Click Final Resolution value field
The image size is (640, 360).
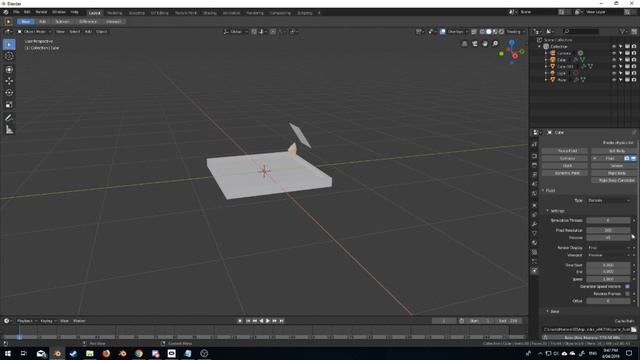[x=609, y=230]
